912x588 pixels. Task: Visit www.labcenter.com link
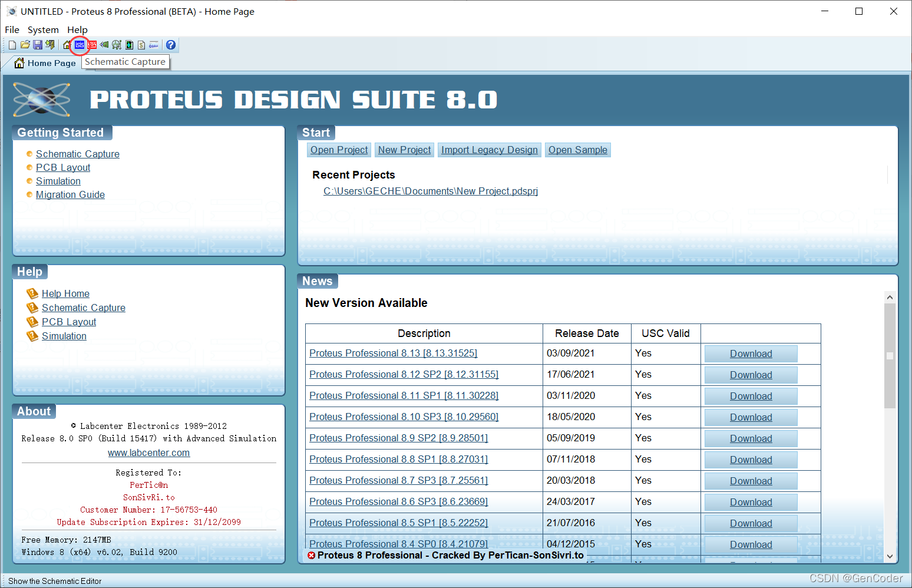(x=149, y=452)
